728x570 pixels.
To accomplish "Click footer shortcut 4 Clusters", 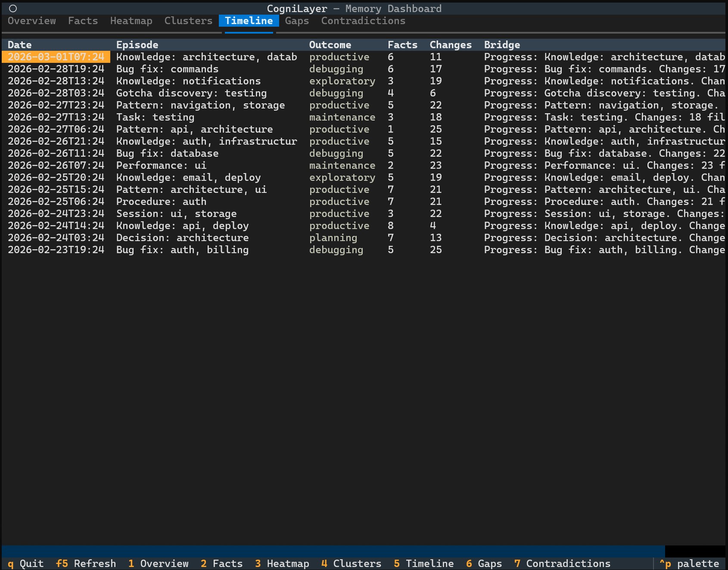I will [x=352, y=564].
